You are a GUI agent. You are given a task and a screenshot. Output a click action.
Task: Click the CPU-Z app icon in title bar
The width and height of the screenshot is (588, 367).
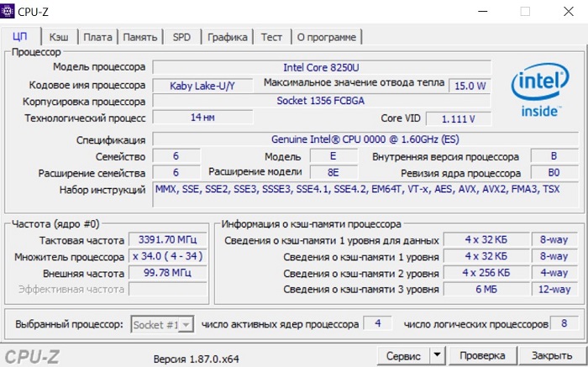7,11
